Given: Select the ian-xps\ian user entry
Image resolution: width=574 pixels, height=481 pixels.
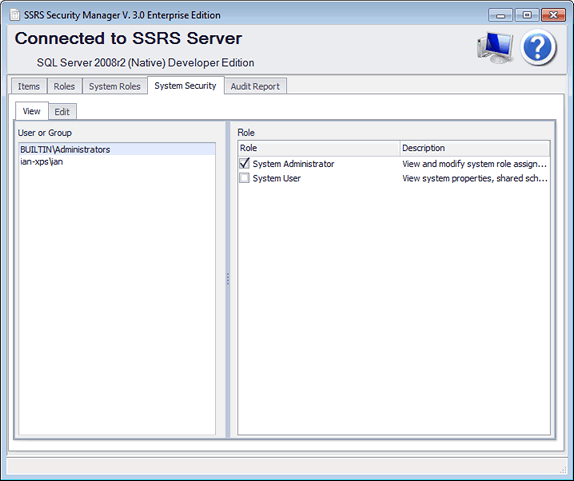Looking at the screenshot, I should pyautogui.click(x=117, y=161).
